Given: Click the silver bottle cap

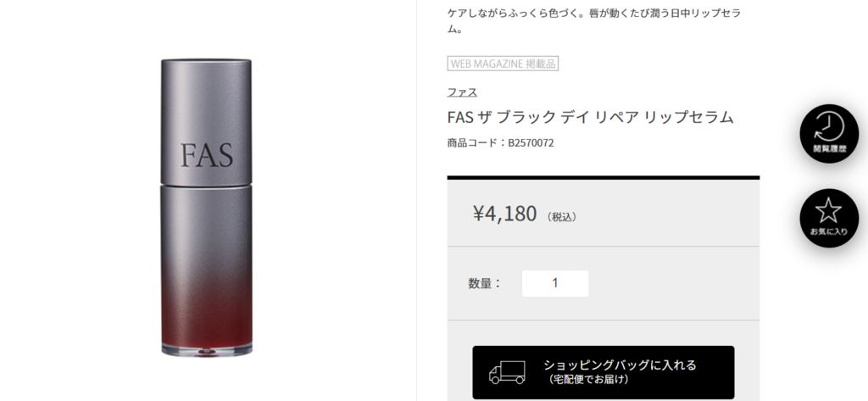Looking at the screenshot, I should (207, 121).
